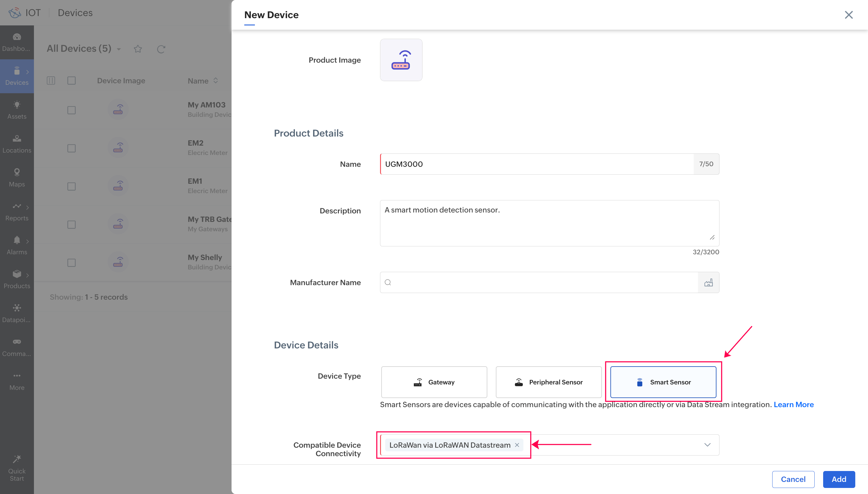Select Peripheral Sensor device type
Viewport: 868px width, 494px height.
click(x=549, y=382)
